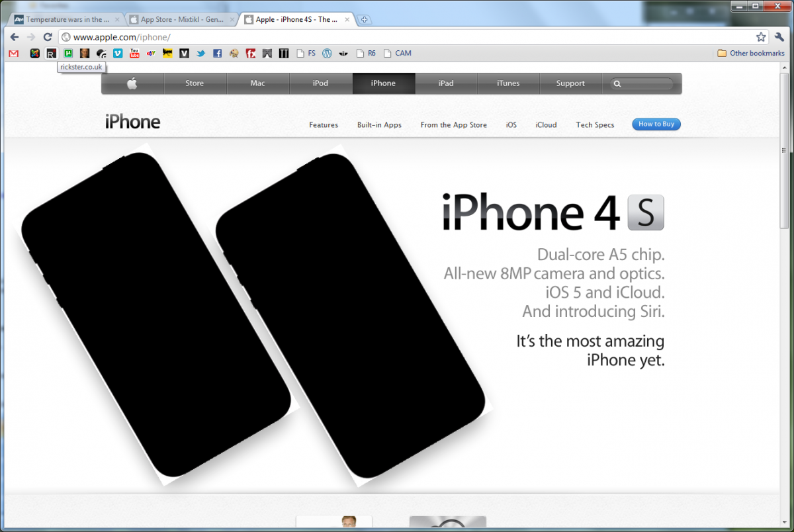Reload the page with the refresh button
This screenshot has height=532, width=794.
[48, 37]
